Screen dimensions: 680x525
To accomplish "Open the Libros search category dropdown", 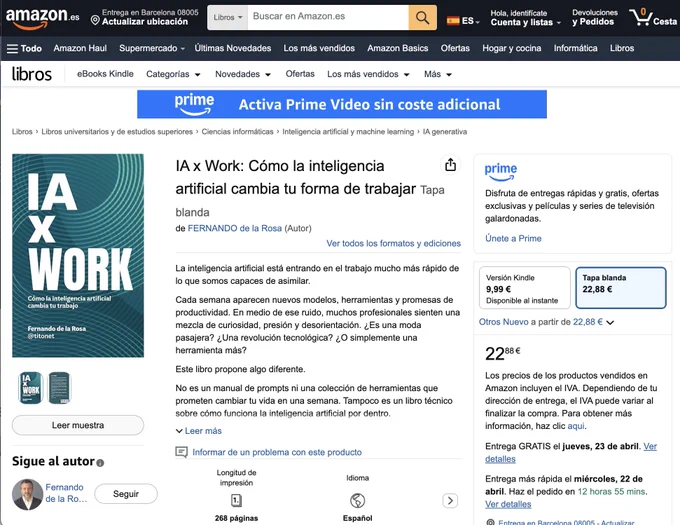I will pos(228,17).
